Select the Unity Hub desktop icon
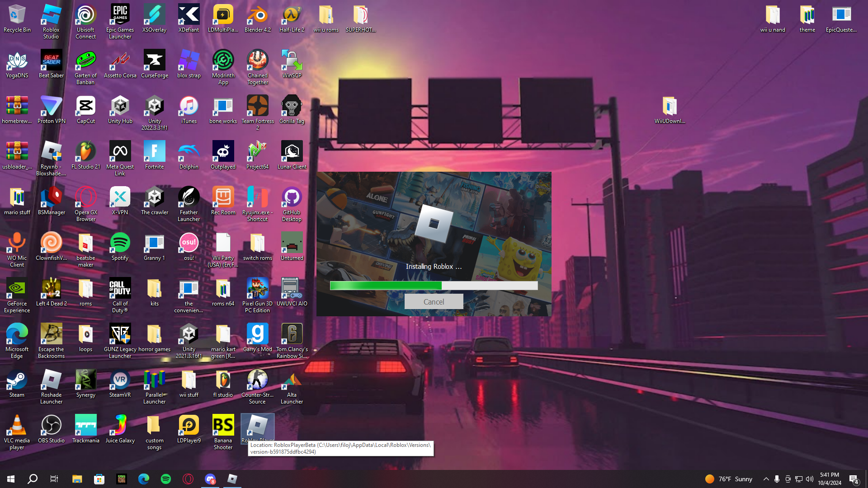The image size is (868, 488). (120, 110)
